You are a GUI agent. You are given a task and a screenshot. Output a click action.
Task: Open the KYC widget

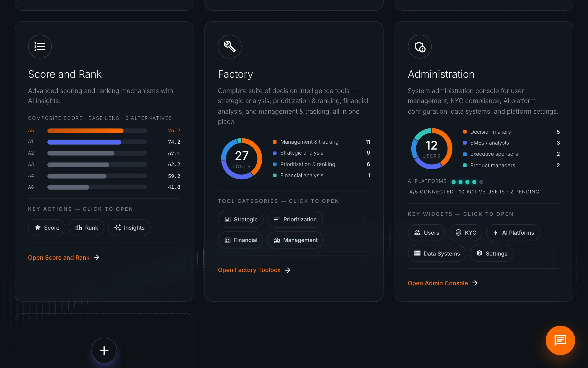[x=466, y=233]
